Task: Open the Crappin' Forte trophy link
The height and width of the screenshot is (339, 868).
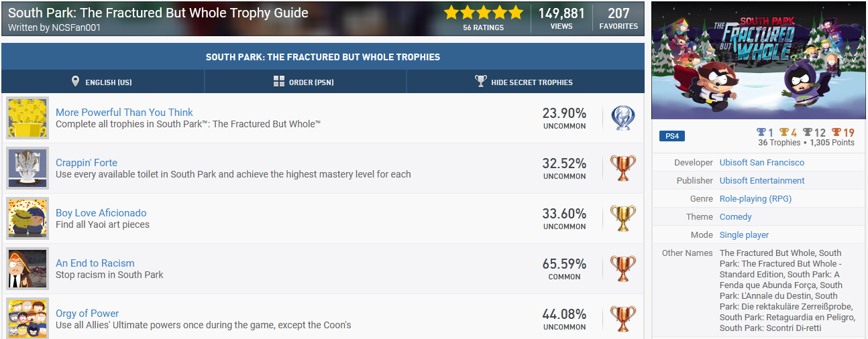Action: click(87, 163)
